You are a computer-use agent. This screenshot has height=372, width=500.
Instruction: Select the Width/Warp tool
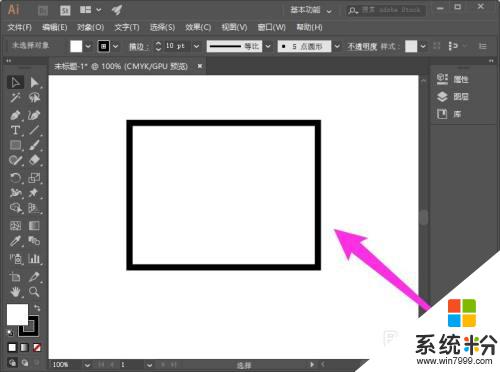pyautogui.click(x=15, y=193)
